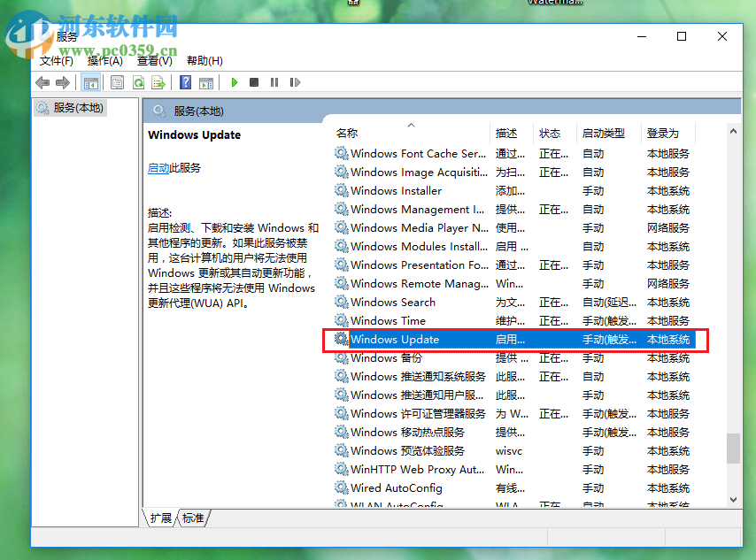Navigate back with the left arrow icon

(x=42, y=81)
